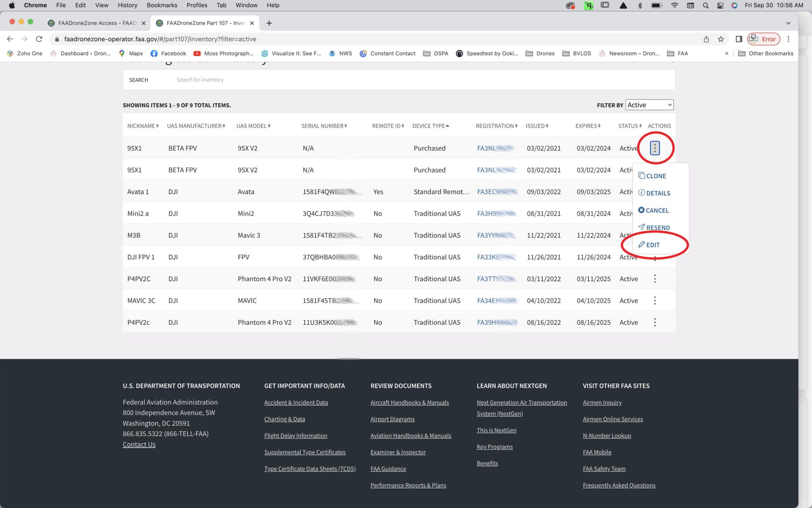Open macOS Spotlight search icon
Viewport: 812px width, 508px height.
[705, 5]
